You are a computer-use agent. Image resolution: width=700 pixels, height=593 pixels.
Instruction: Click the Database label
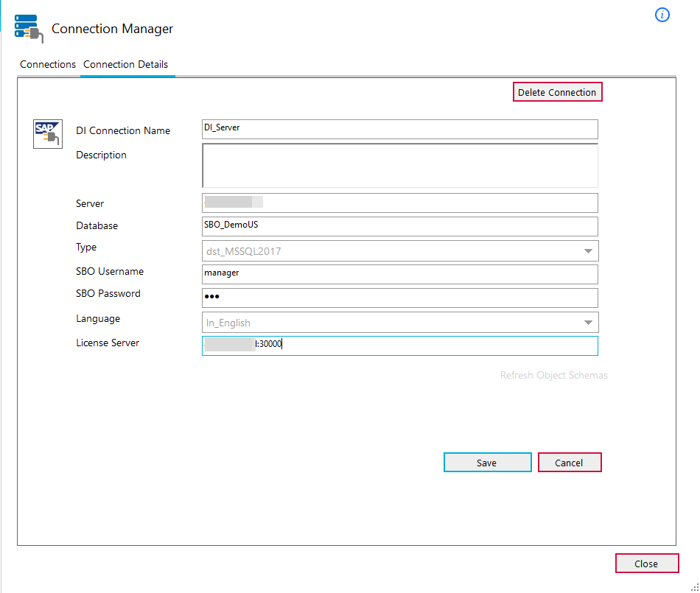point(97,225)
